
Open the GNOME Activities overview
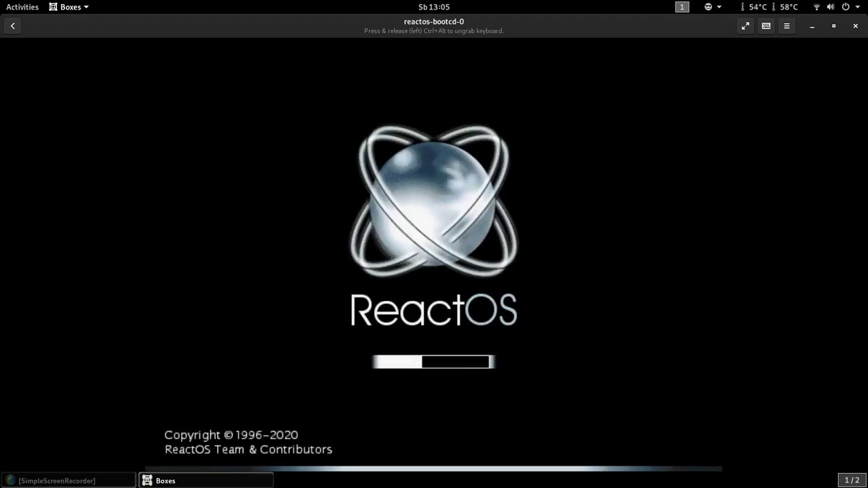[x=22, y=7]
